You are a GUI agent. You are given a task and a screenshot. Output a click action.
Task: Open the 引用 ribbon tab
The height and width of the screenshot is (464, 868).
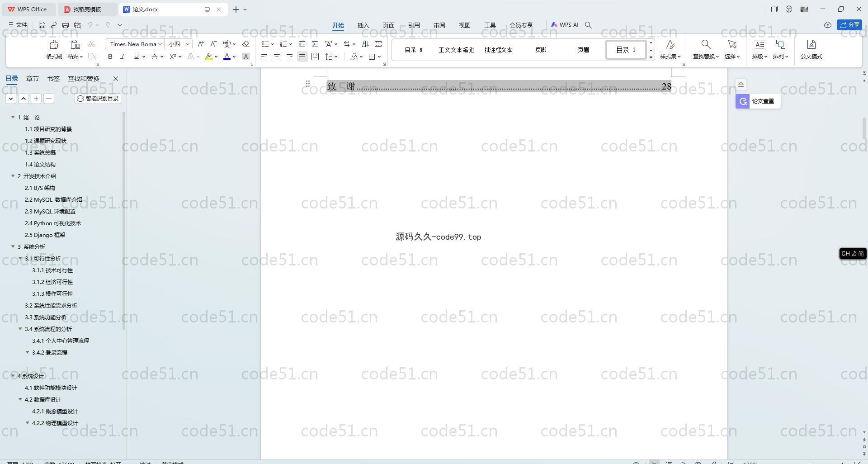(414, 25)
